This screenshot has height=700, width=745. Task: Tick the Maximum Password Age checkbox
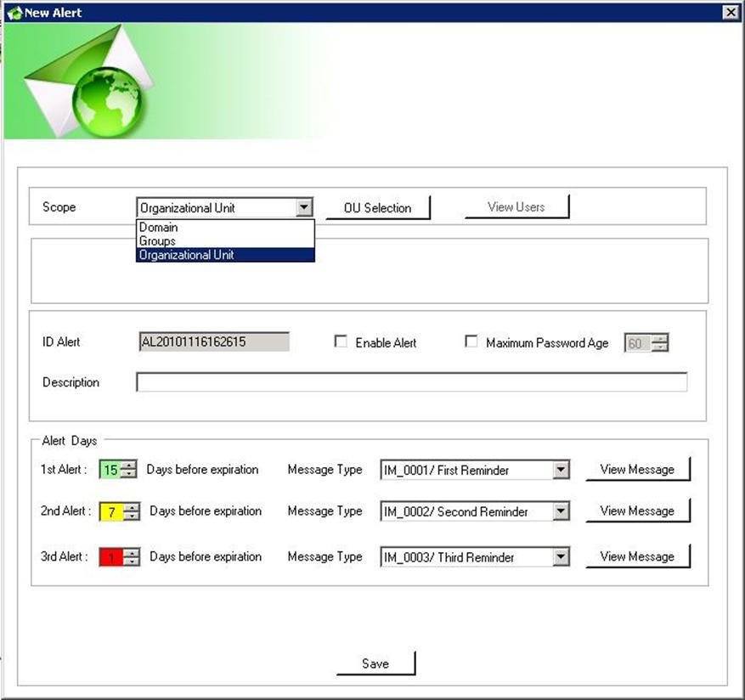[x=471, y=342]
